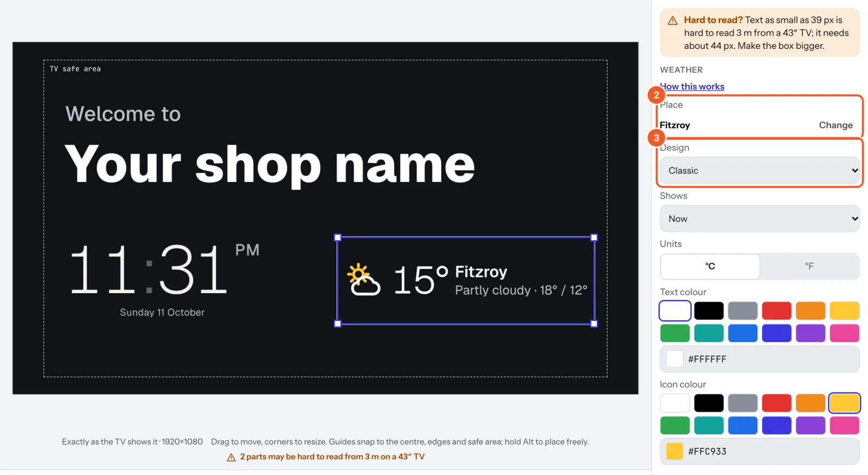Open the colour preview square beside #FFFFFF

coord(674,359)
